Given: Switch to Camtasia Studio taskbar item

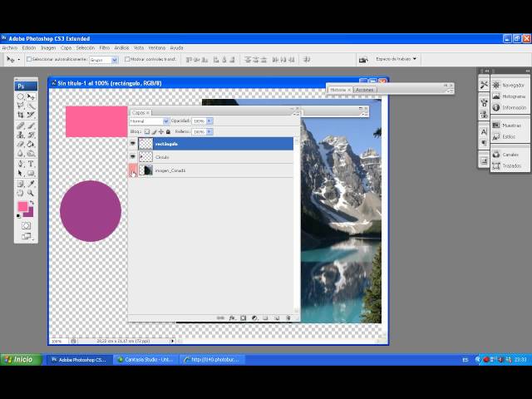Looking at the screenshot, I should 145,360.
